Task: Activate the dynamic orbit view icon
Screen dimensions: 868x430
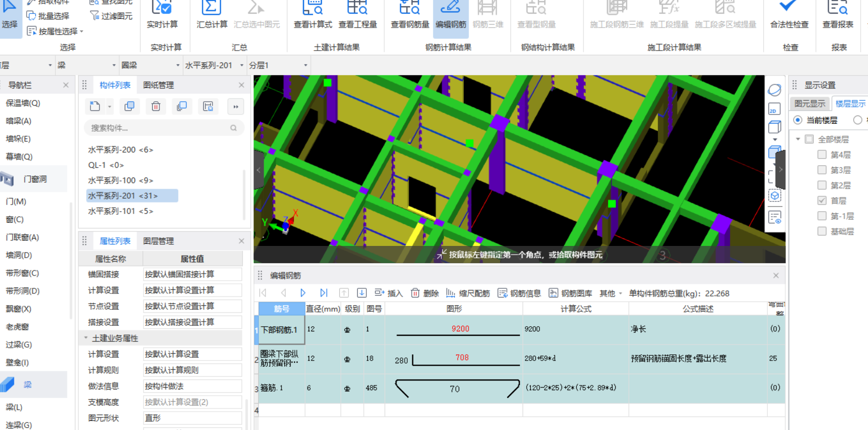Action: [x=775, y=90]
